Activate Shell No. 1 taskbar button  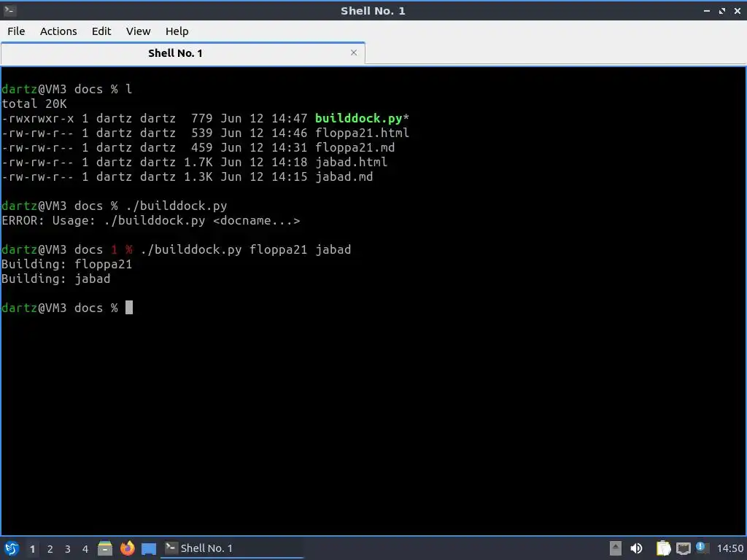tap(232, 548)
